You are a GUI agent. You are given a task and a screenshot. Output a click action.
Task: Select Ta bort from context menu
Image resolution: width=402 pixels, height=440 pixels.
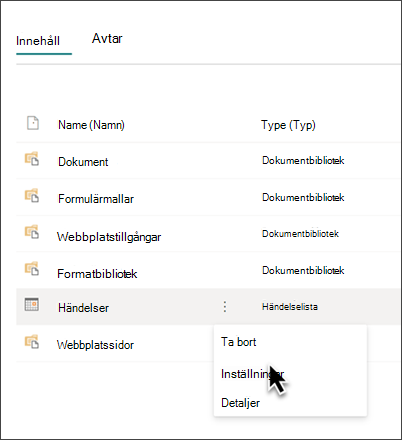click(239, 342)
